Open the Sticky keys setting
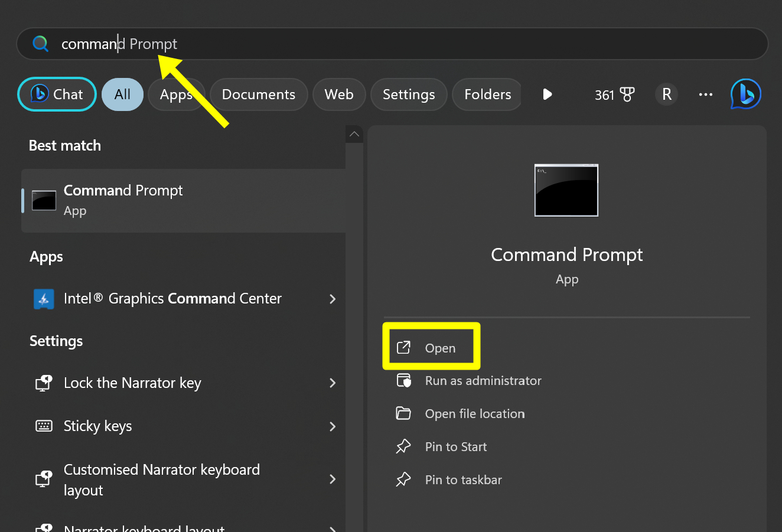The image size is (782, 532). (183, 426)
